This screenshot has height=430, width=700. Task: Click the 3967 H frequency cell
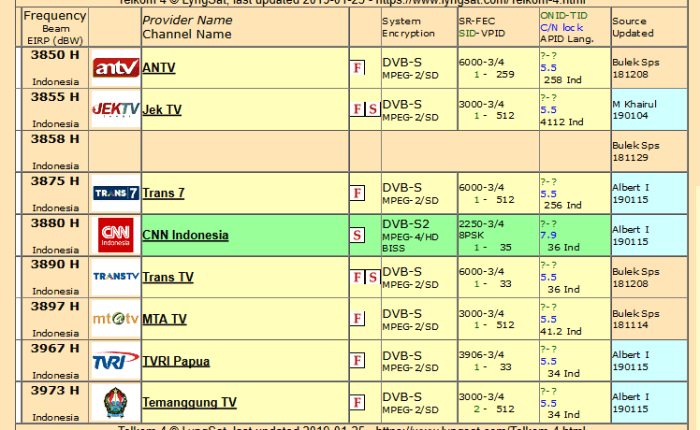[55, 361]
